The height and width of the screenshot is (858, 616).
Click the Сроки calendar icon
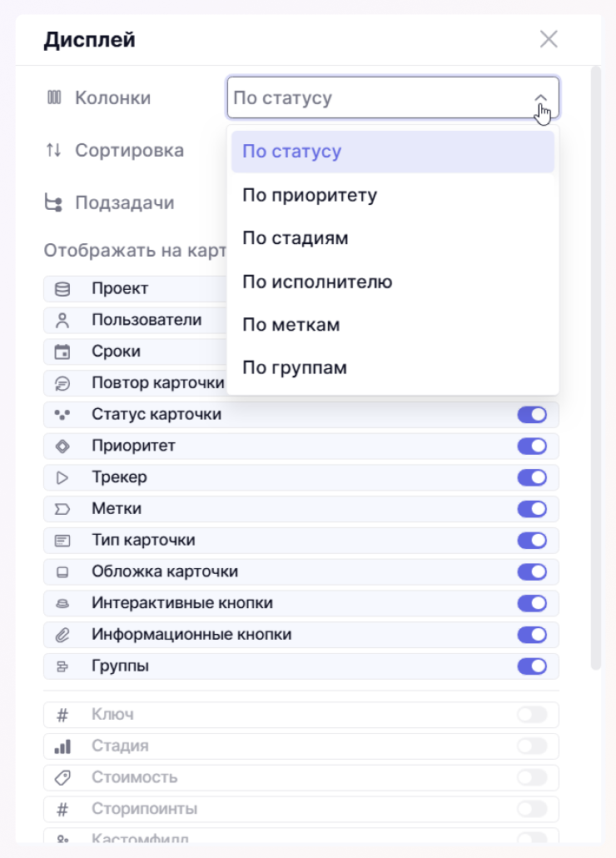click(x=62, y=352)
